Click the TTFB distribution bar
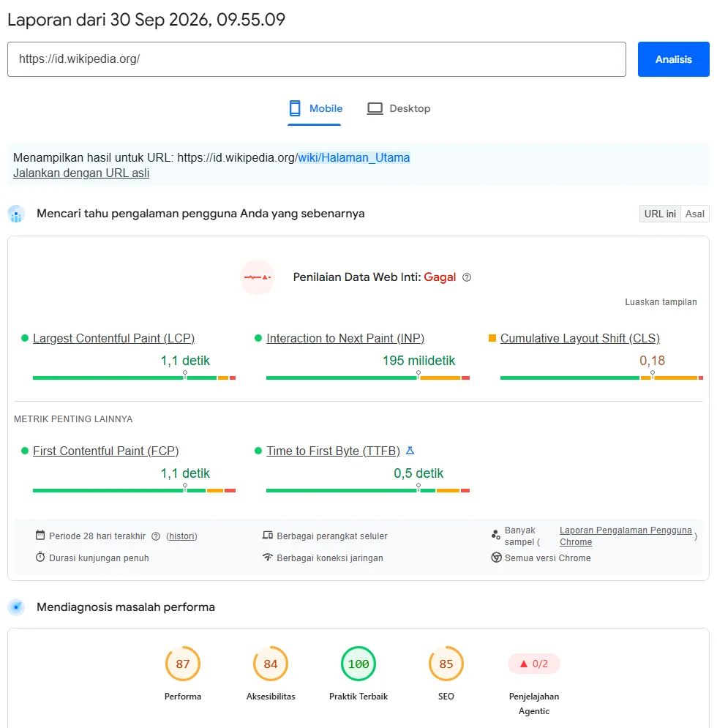Screen dimensions: 717x728 pos(368,490)
